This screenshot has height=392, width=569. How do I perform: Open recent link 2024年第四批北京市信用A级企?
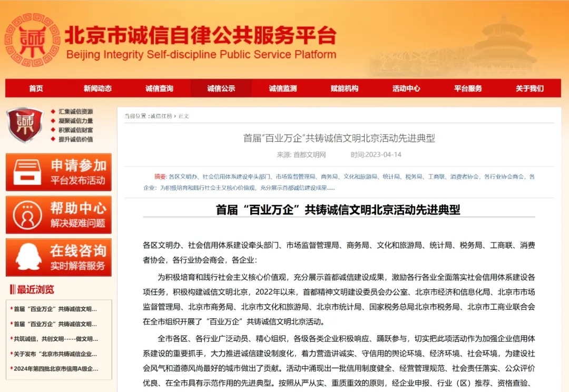[56, 369]
